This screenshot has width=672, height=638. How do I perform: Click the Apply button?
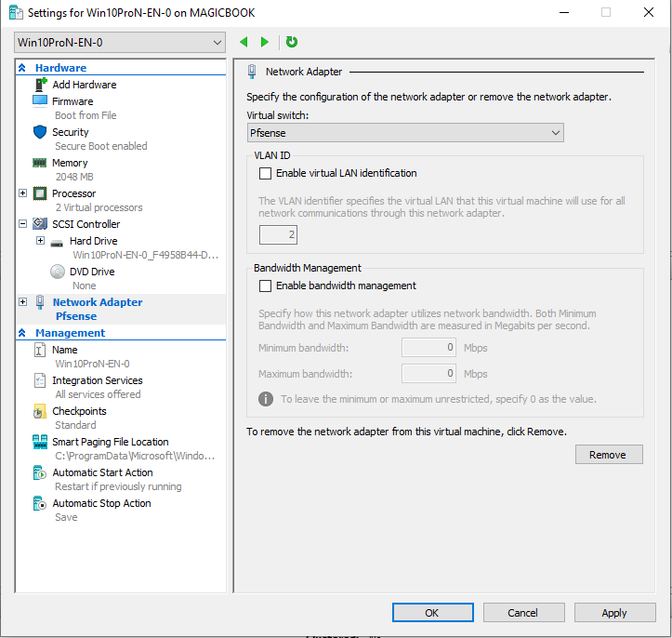[614, 613]
